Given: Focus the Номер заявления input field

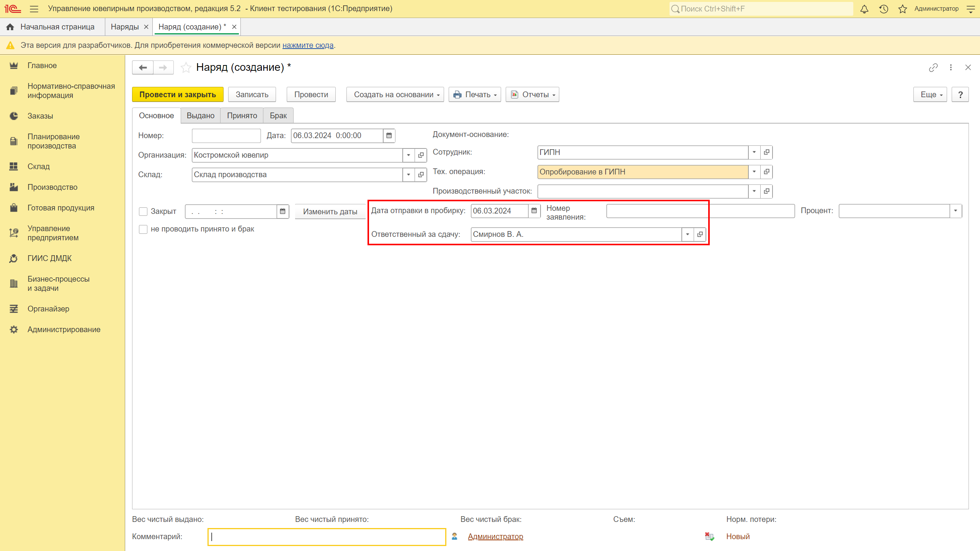Looking at the screenshot, I should (x=701, y=211).
